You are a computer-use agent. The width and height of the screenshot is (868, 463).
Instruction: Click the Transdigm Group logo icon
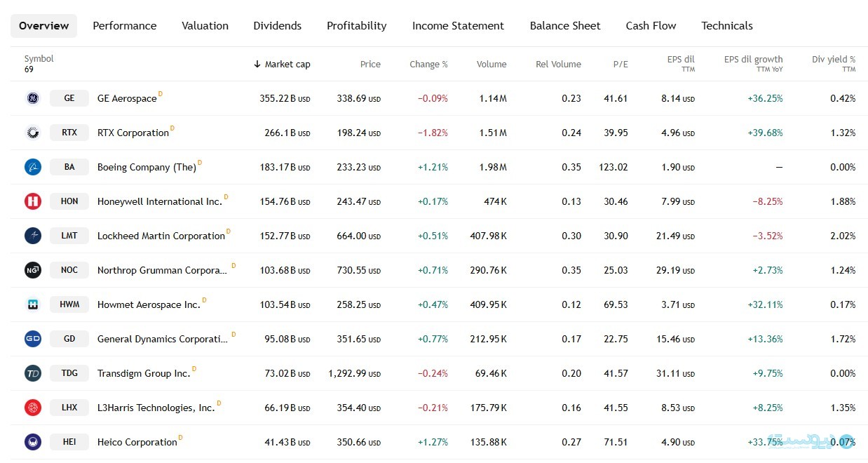pyautogui.click(x=33, y=373)
